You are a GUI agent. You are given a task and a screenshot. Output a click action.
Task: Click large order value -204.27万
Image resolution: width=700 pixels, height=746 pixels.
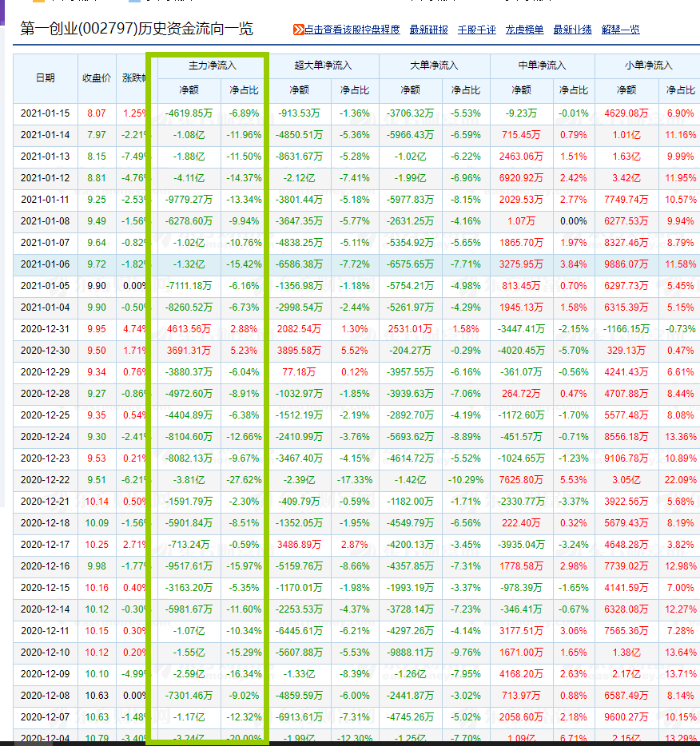tap(410, 351)
